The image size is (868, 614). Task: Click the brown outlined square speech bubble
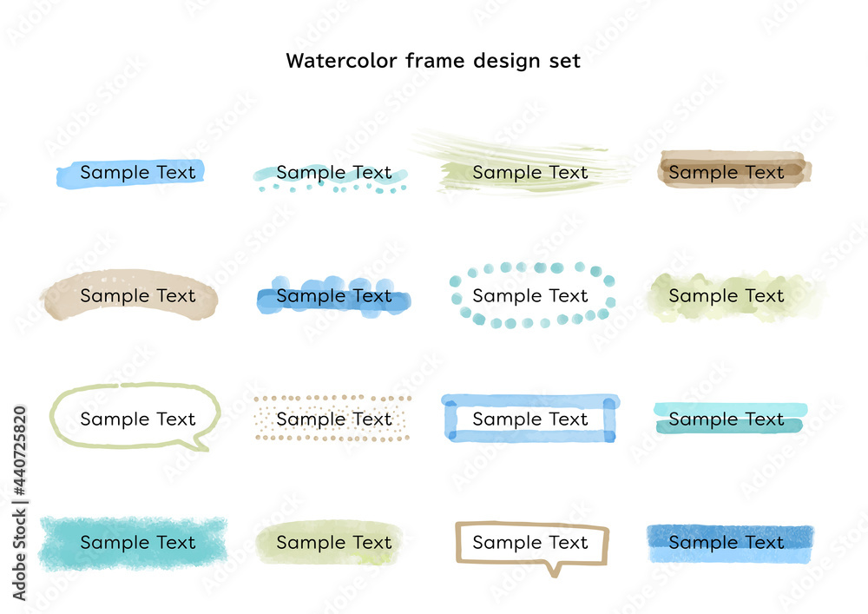coord(532,548)
